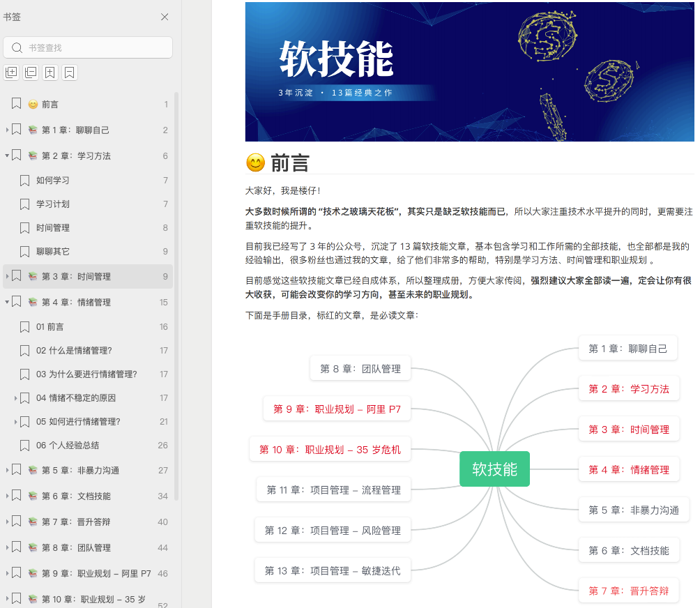Click the bookmark icon beside 01 前言

(25, 327)
